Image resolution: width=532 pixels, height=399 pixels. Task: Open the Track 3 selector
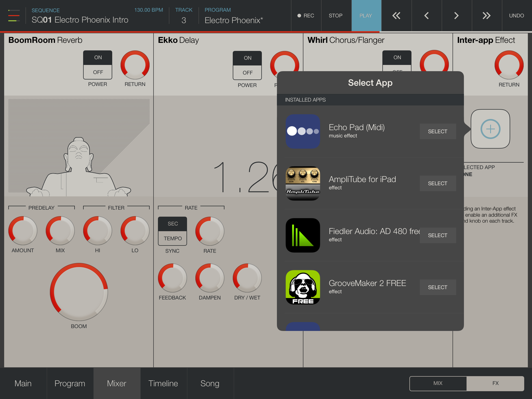click(184, 16)
